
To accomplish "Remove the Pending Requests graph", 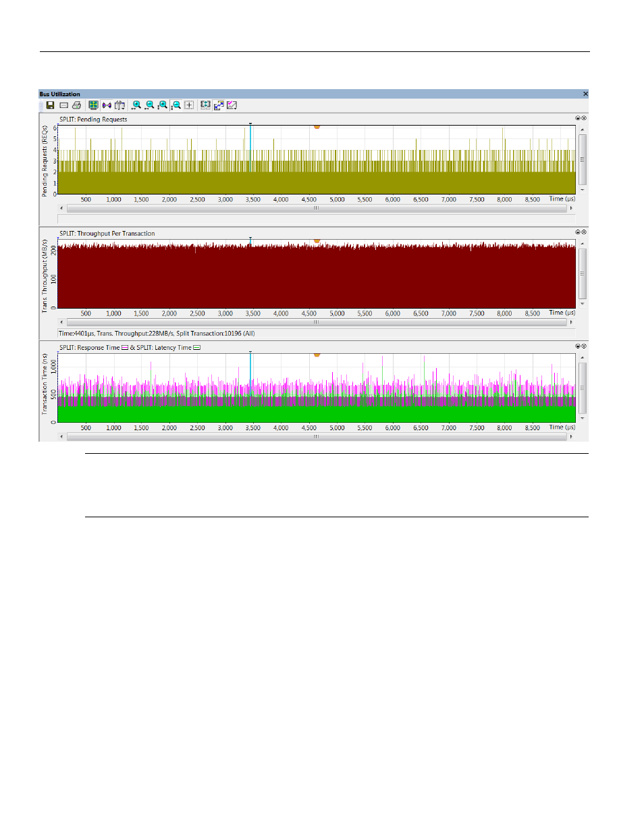I will point(584,118).
